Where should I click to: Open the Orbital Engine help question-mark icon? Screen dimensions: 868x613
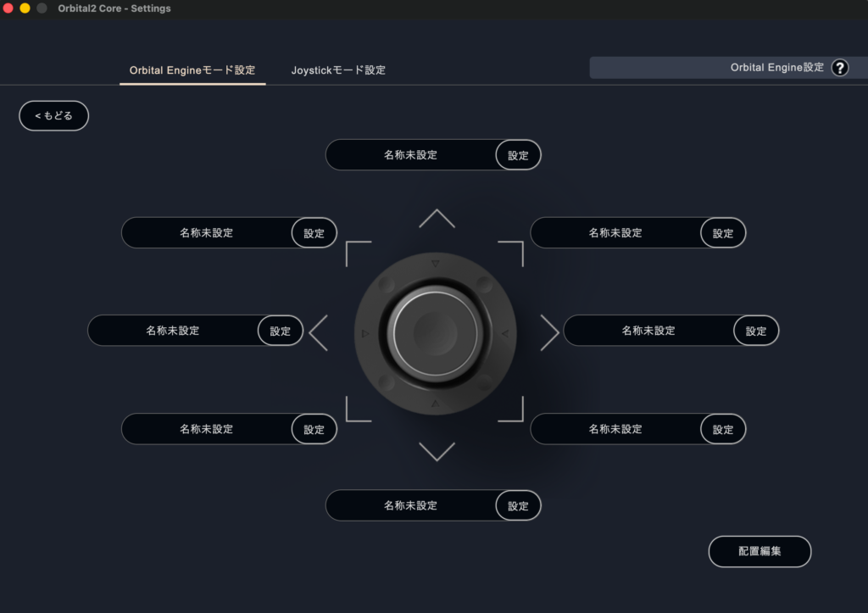coord(840,68)
